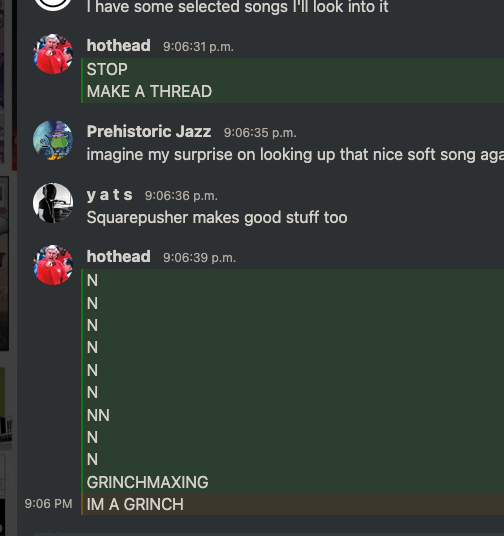Select the STOP message line
The height and width of the screenshot is (536, 504).
click(107, 69)
